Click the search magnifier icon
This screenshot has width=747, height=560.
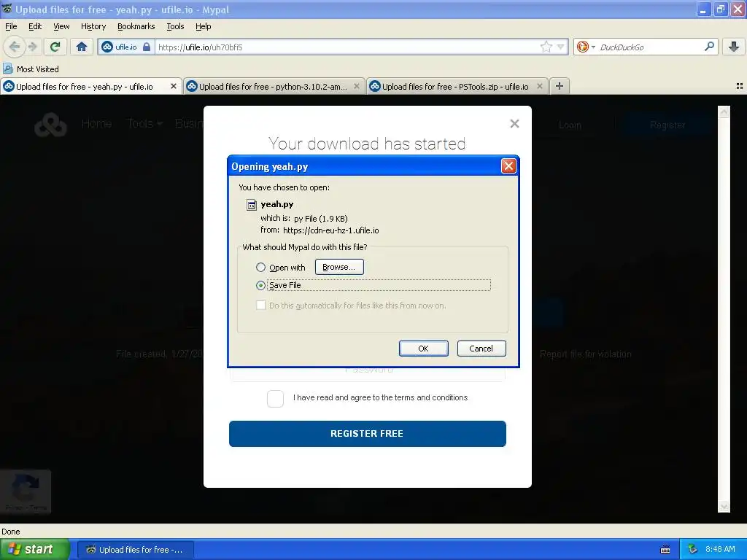point(709,47)
